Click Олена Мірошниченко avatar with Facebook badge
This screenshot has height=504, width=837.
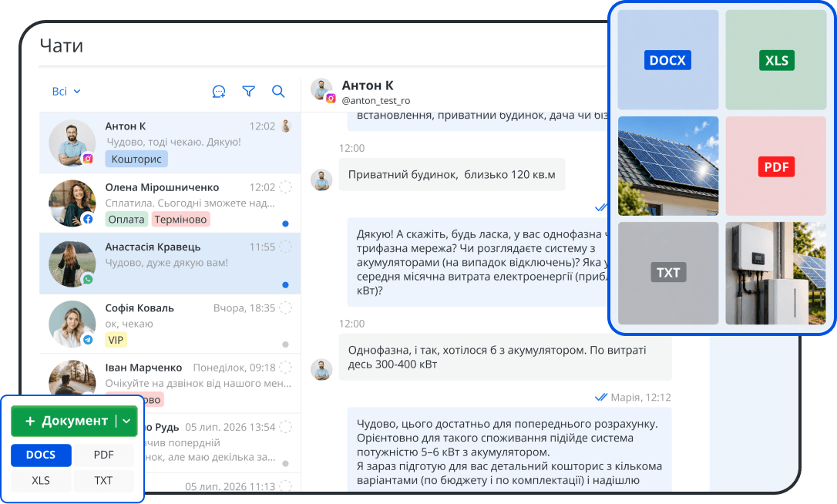coord(72,203)
